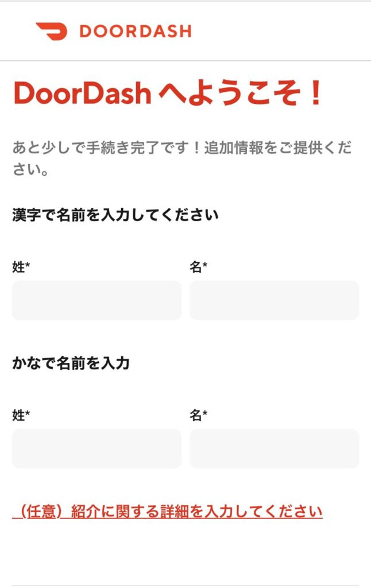Click the 名 label under the kana heading

pyautogui.click(x=195, y=415)
